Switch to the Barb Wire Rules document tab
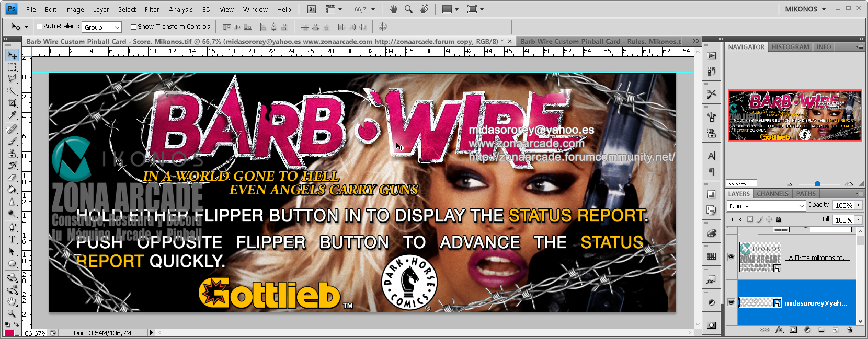This screenshot has width=868, height=339. 601,41
